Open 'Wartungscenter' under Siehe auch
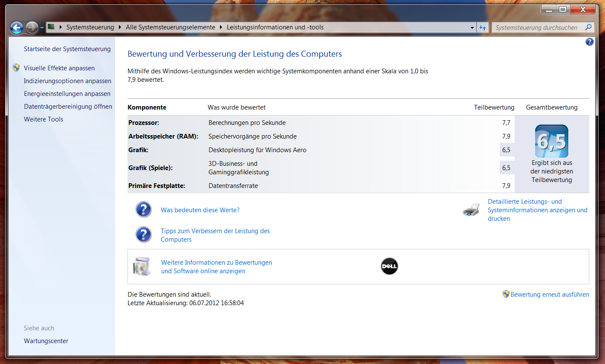This screenshot has height=364, width=605. (x=46, y=341)
